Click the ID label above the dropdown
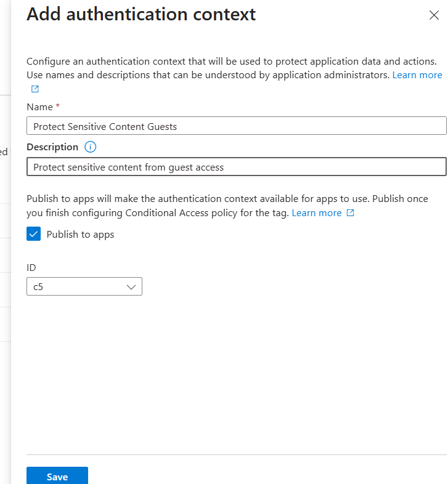This screenshot has height=484, width=448. coord(32,268)
